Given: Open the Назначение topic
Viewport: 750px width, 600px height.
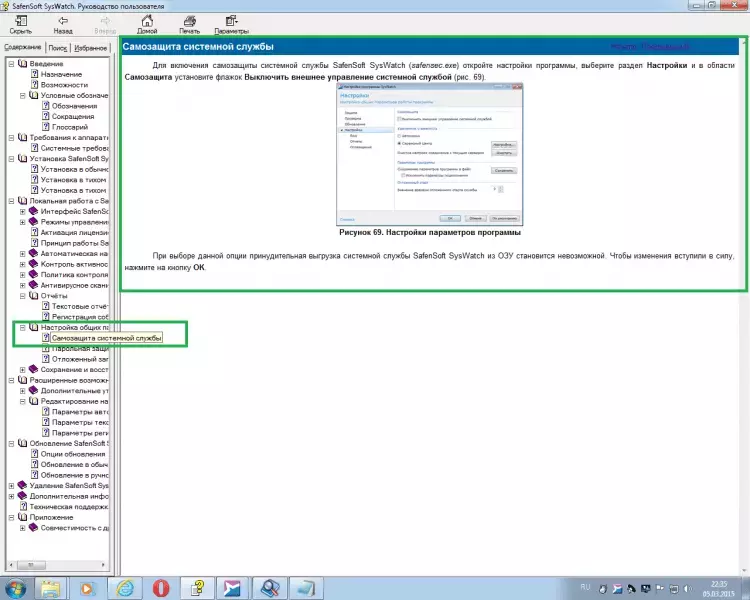Looking at the screenshot, I should (61, 74).
